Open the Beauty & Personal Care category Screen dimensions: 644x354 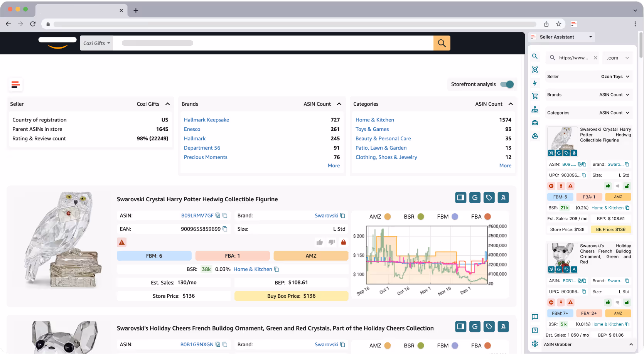point(383,138)
